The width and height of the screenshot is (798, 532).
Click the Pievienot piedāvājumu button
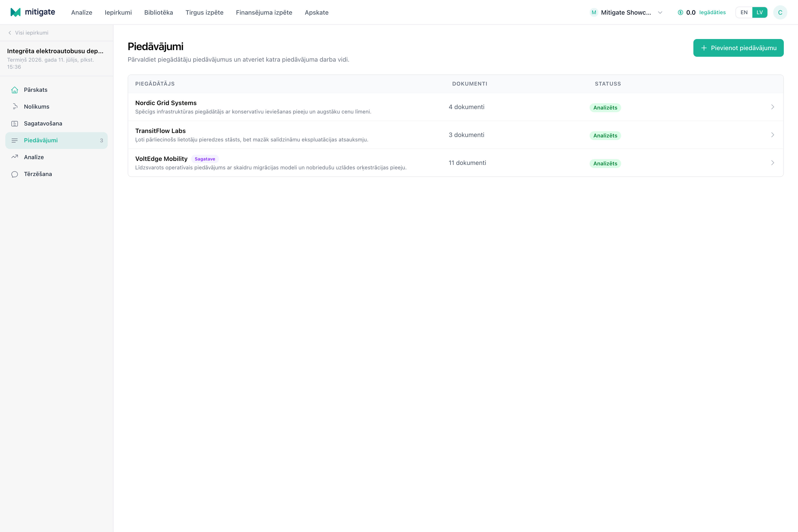[x=738, y=48]
